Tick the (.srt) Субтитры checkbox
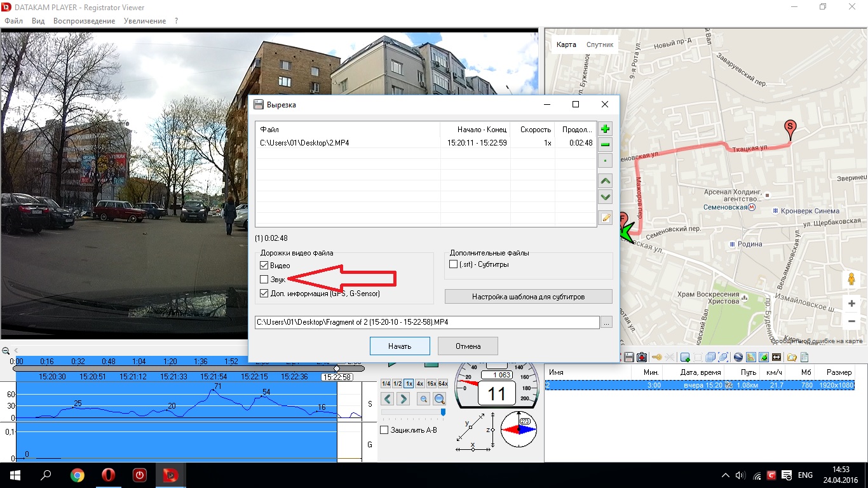868x488 pixels. [454, 264]
